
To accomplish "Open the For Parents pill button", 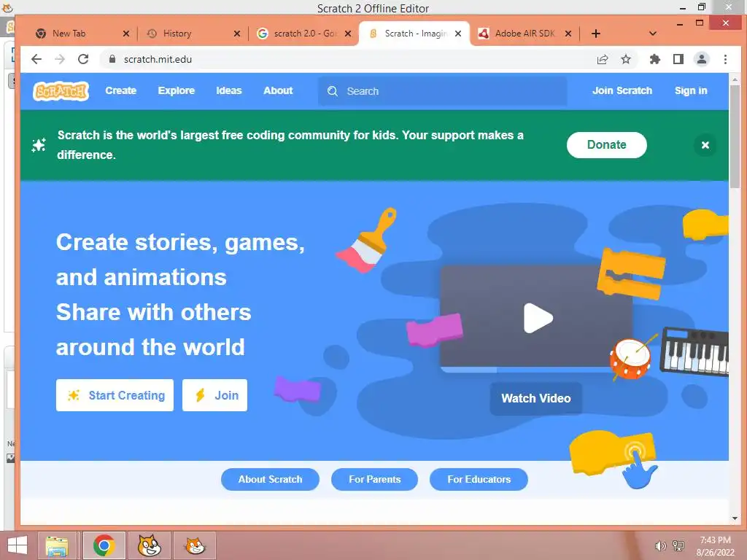I will tap(374, 480).
